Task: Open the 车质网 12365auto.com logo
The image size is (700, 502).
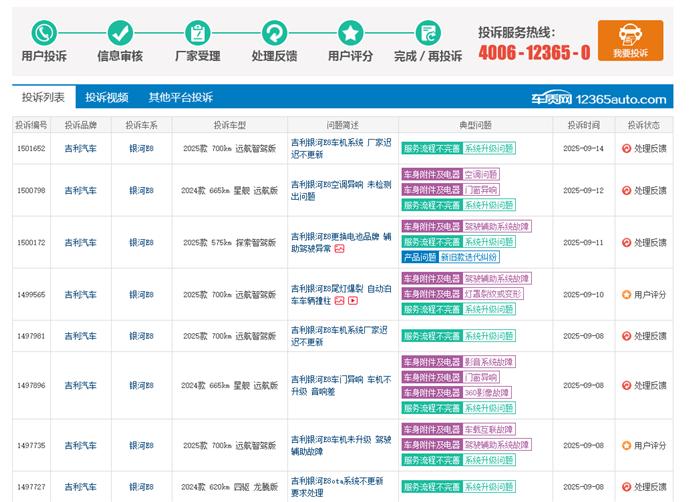Action: pos(598,98)
